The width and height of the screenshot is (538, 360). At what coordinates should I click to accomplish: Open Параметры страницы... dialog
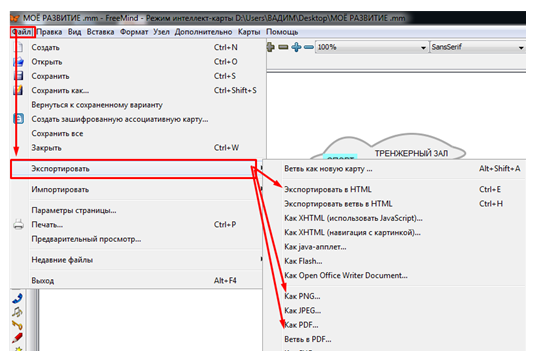coord(137,210)
